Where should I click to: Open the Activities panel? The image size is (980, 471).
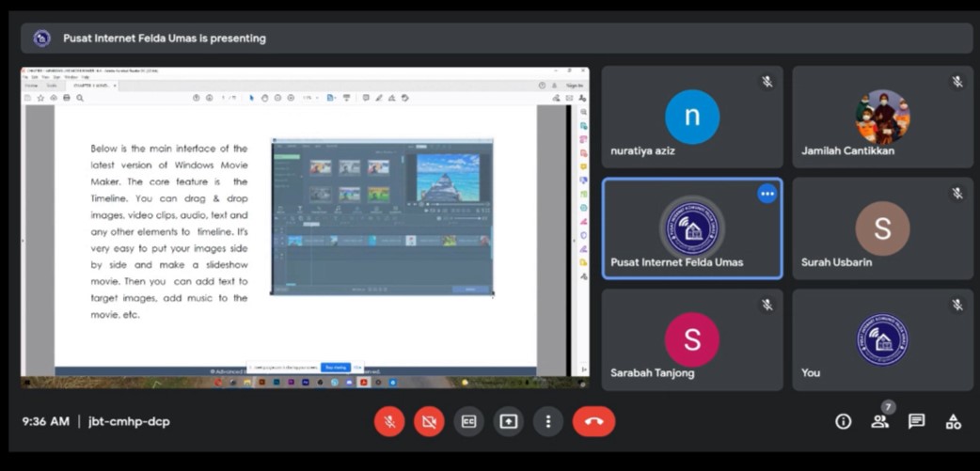pyautogui.click(x=954, y=422)
